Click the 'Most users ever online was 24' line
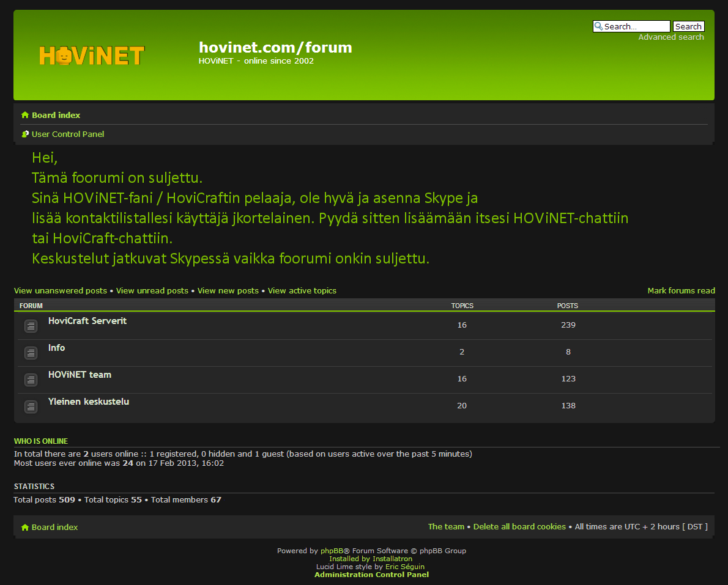Viewport: 728px width, 585px height. (119, 463)
